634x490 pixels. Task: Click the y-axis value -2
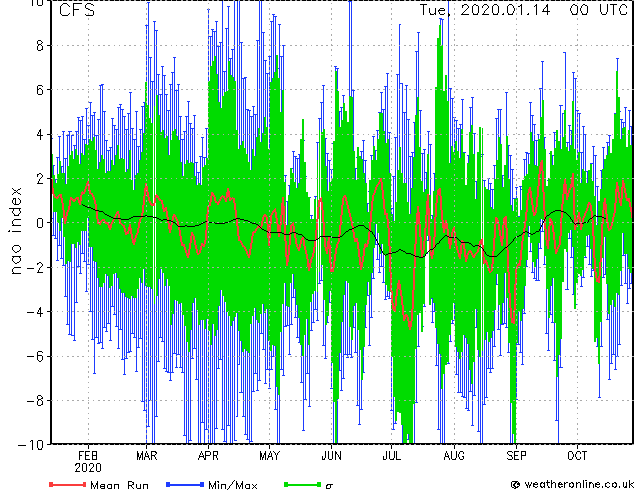(35, 267)
